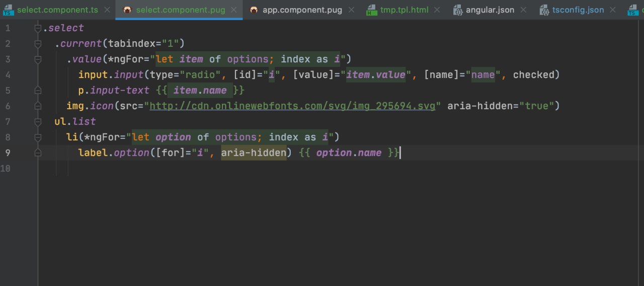644x286 pixels.
Task: Click 'option.name' interpolation on line 9
Action: (349, 153)
